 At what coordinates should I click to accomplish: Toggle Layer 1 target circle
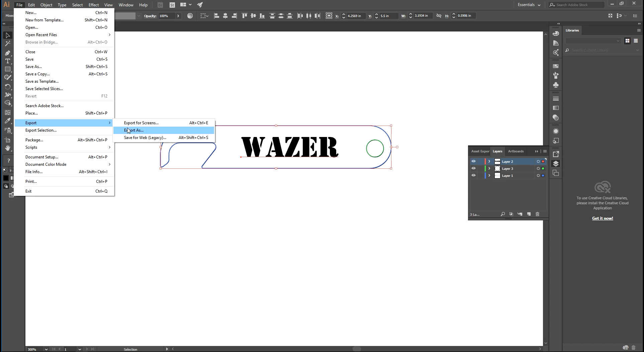(x=538, y=175)
